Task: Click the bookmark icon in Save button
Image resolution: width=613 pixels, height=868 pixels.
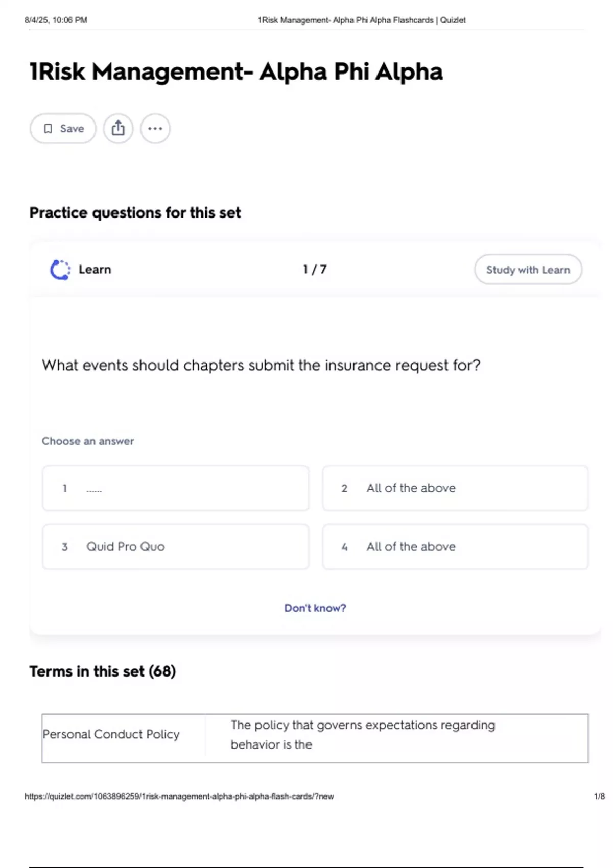Action: click(x=48, y=129)
